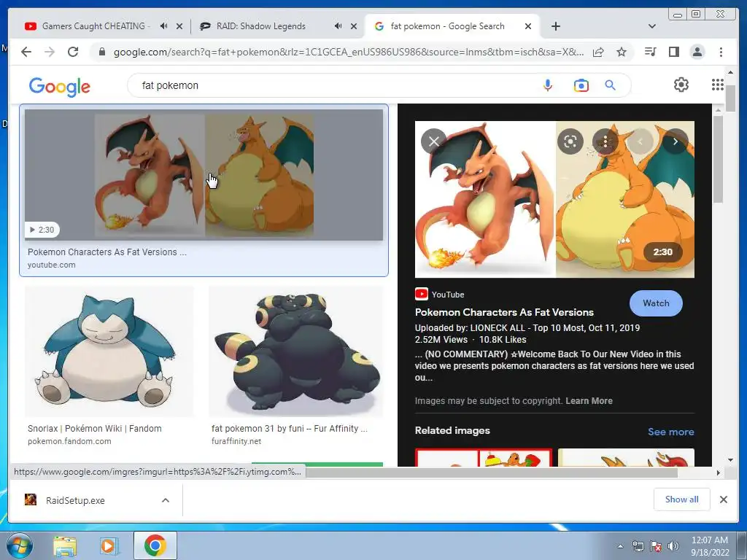View site information via the padlock icon

[101, 52]
